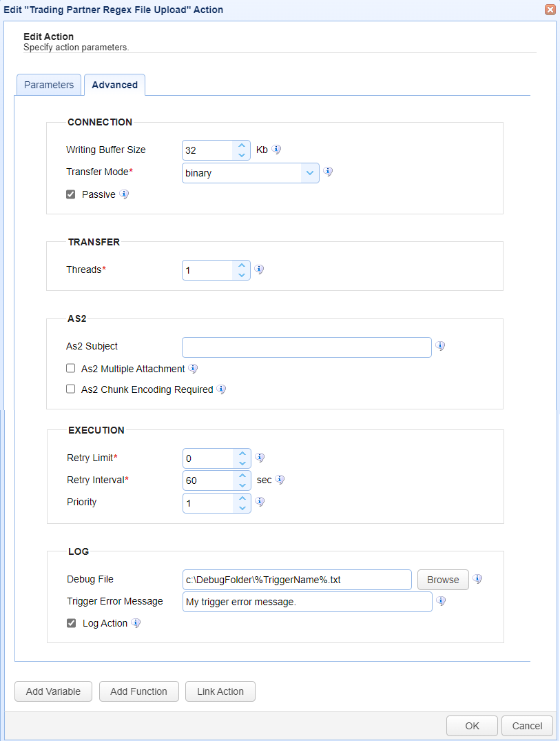Click info icon next to As2 Subject
The image size is (560, 741).
point(441,346)
